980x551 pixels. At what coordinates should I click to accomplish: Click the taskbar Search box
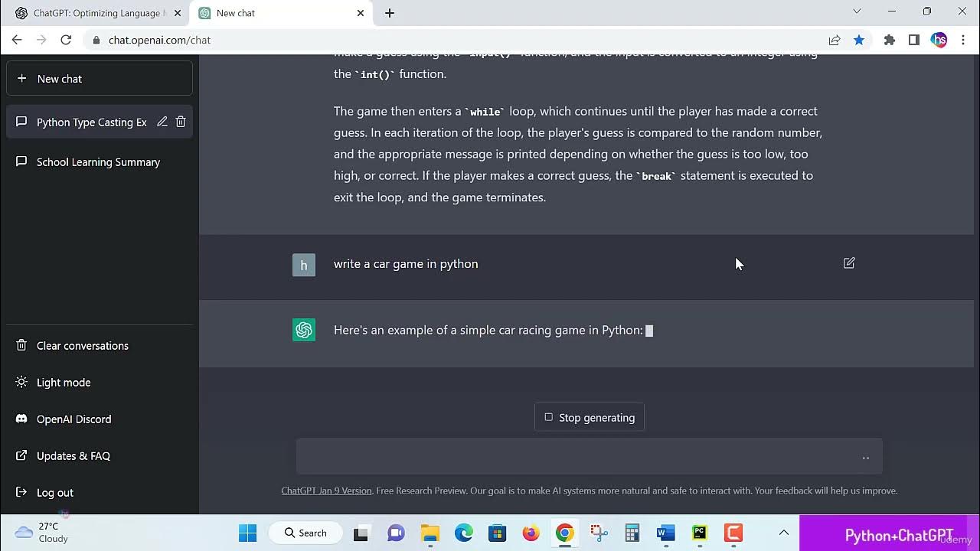pyautogui.click(x=305, y=533)
